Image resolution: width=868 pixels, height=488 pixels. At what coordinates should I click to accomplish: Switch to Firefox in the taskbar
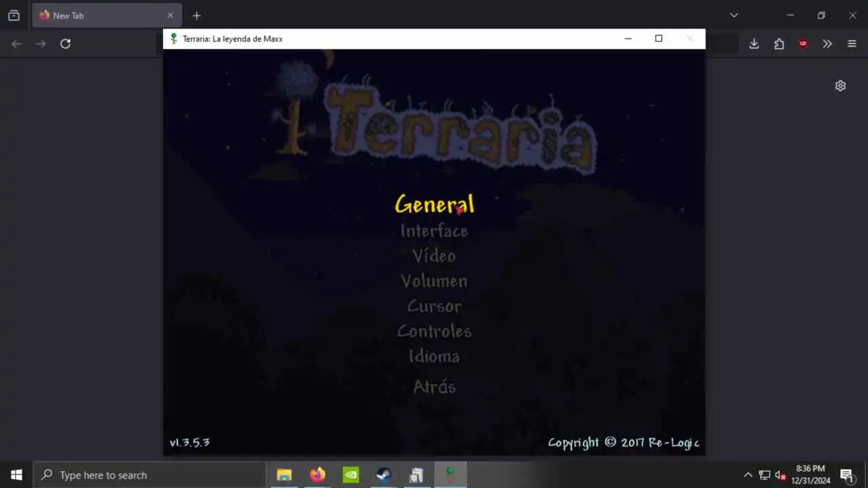pyautogui.click(x=317, y=474)
